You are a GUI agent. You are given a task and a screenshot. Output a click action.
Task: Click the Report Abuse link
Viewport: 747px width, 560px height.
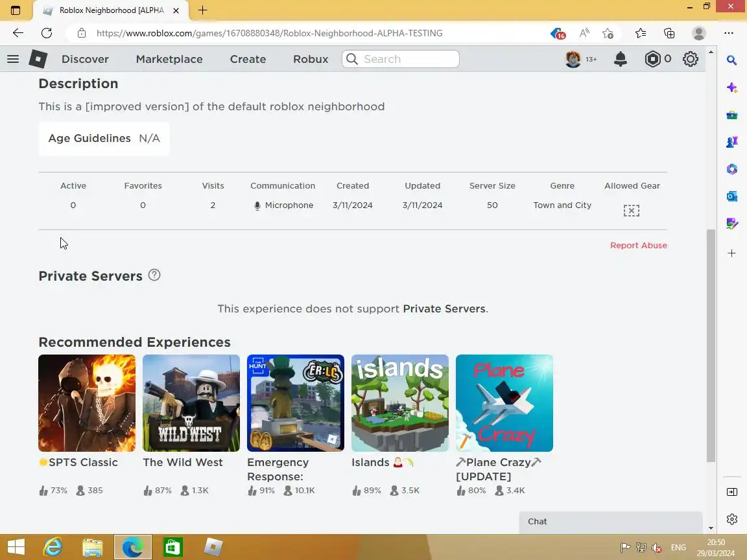tap(638, 245)
